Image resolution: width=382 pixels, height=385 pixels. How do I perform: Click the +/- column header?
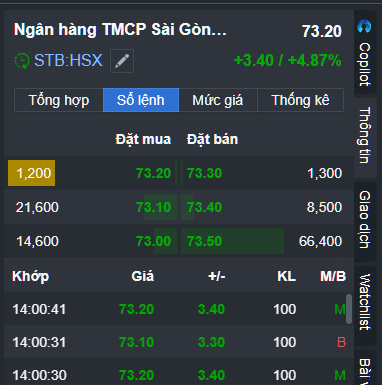click(217, 276)
